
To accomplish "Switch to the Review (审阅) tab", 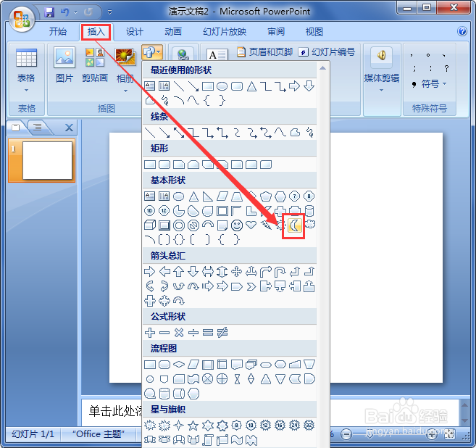I will (x=276, y=32).
